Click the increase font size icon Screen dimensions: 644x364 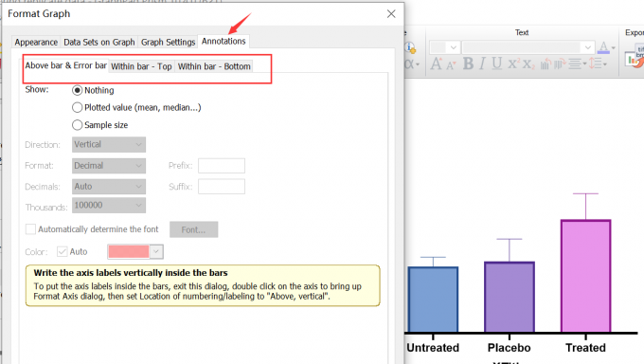437,64
